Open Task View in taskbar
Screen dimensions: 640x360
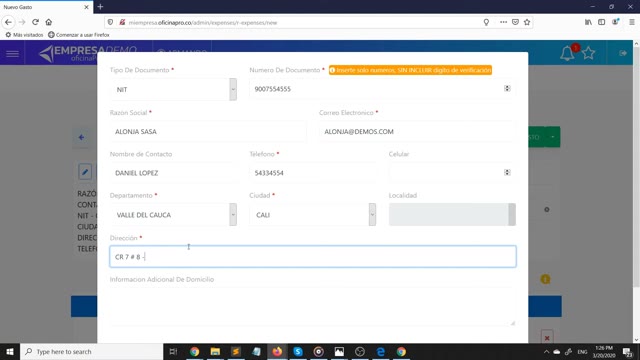pos(173,351)
